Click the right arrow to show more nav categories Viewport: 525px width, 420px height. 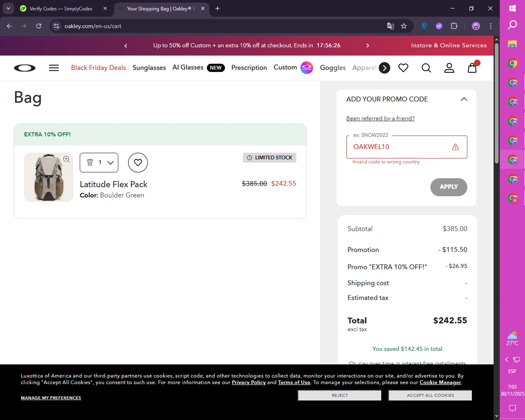click(384, 68)
